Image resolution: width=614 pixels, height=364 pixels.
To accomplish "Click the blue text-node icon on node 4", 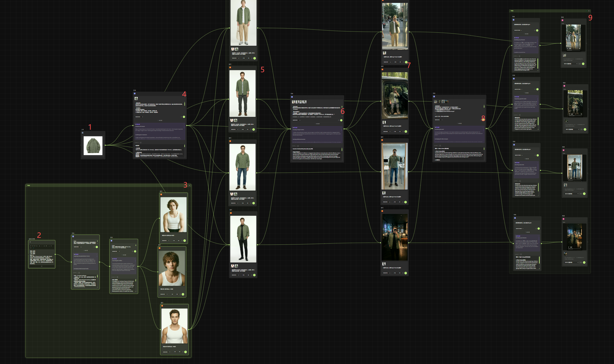I will click(135, 93).
